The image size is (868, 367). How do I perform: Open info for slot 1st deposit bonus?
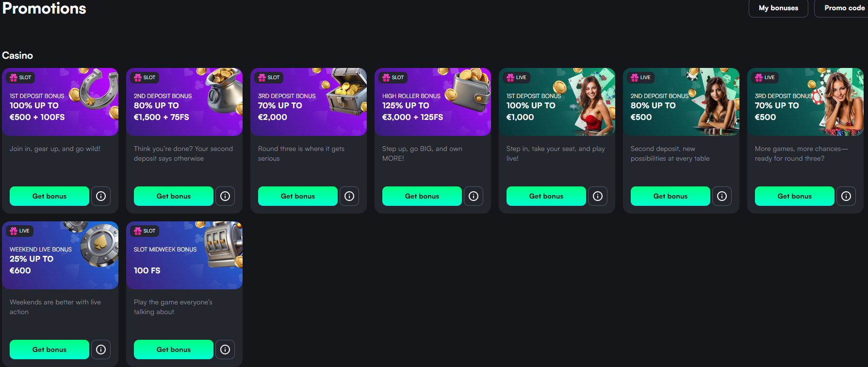(101, 196)
